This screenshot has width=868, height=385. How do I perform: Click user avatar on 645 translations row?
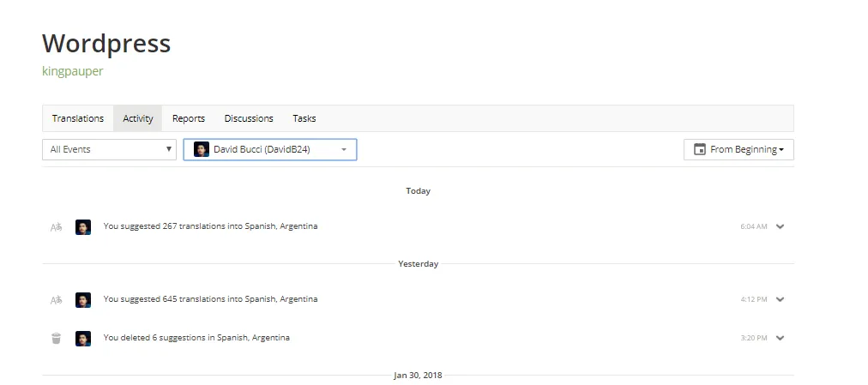(83, 300)
